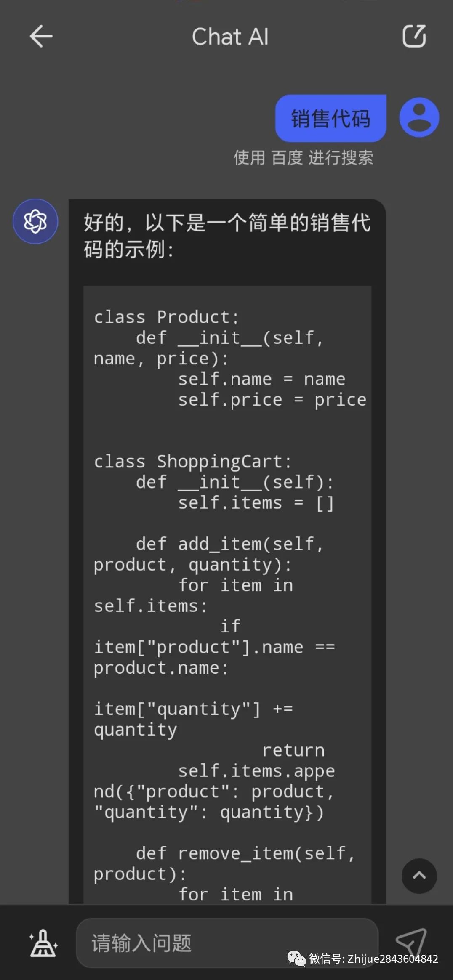Send message with paper plane icon

(x=411, y=942)
